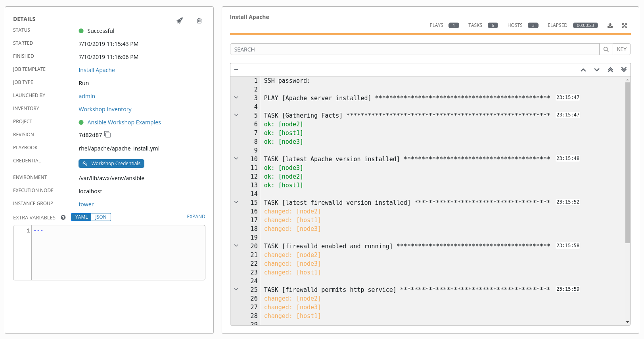Open the Install Apache job template link
The image size is (644, 339).
click(x=97, y=70)
